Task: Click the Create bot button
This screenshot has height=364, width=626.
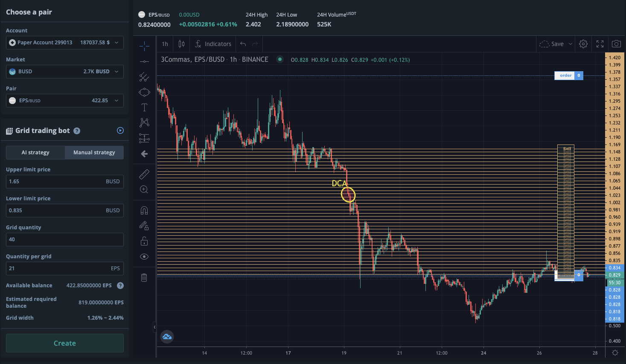Action: [65, 343]
